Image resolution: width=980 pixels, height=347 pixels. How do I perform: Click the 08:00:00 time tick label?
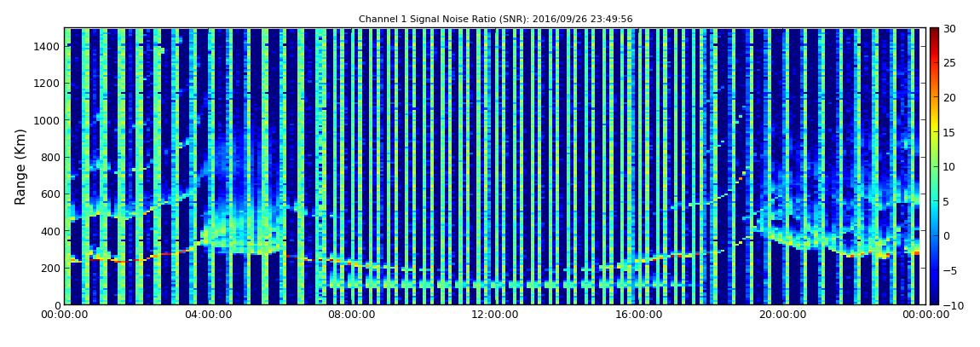[352, 315]
